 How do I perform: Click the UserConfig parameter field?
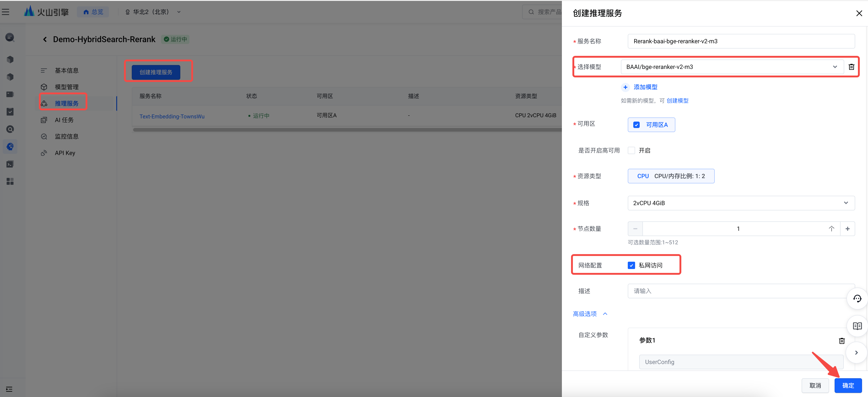click(741, 362)
